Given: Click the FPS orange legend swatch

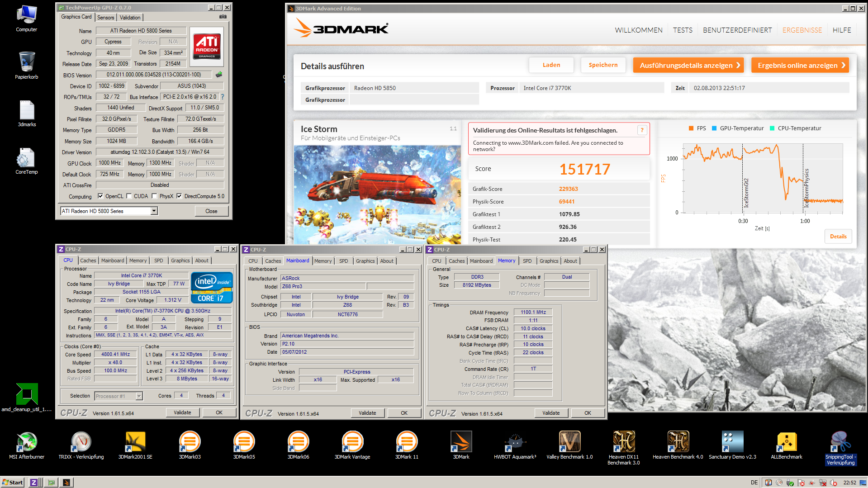Looking at the screenshot, I should [x=691, y=128].
